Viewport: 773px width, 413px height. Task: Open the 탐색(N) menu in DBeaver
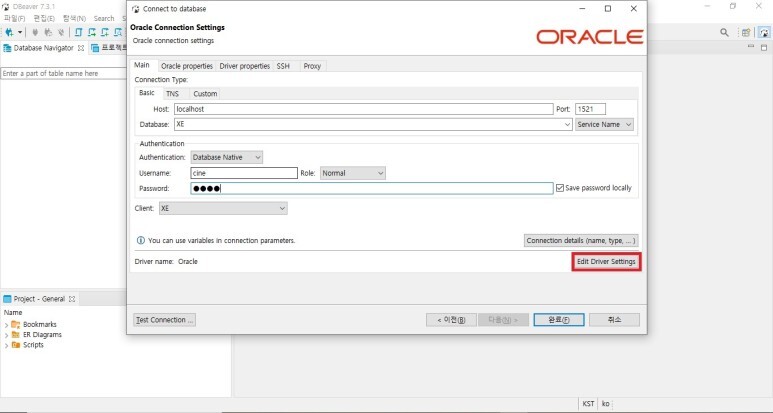pos(74,18)
